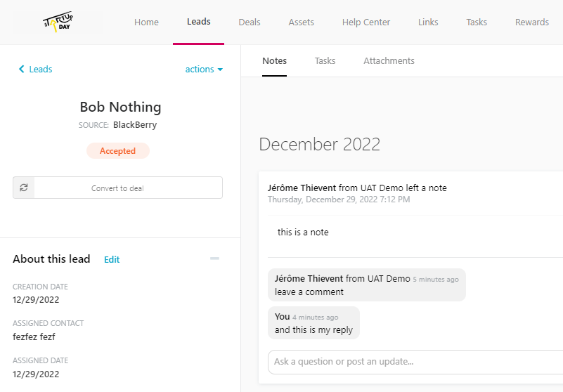Open Tasks in the top navigation bar

pyautogui.click(x=477, y=22)
